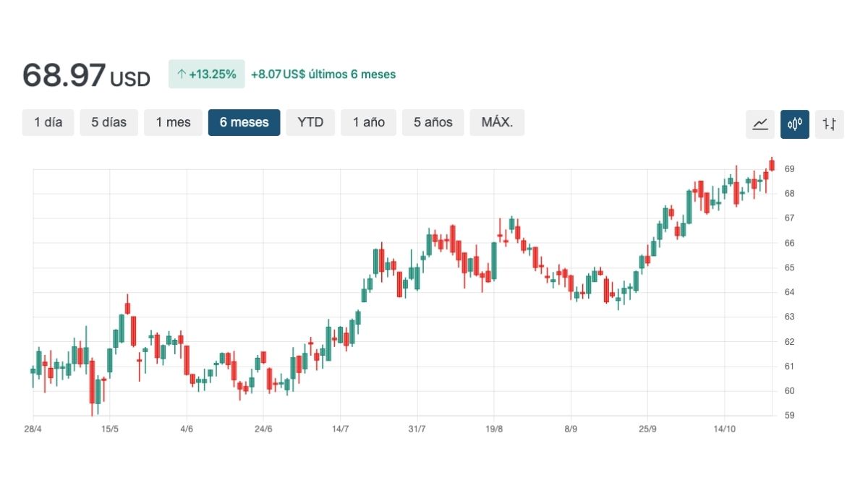868x488 pixels.
Task: Switch chart to 1 mes range
Action: (x=173, y=122)
